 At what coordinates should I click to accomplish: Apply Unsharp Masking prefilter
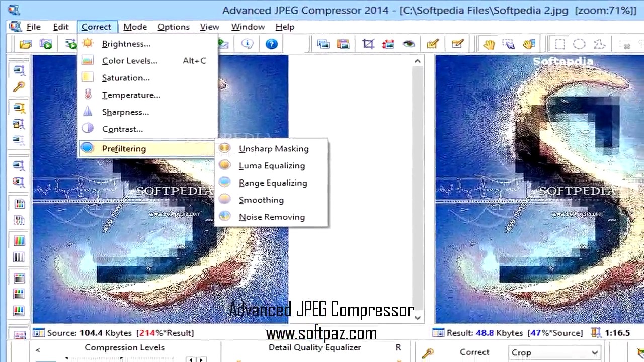click(x=271, y=149)
